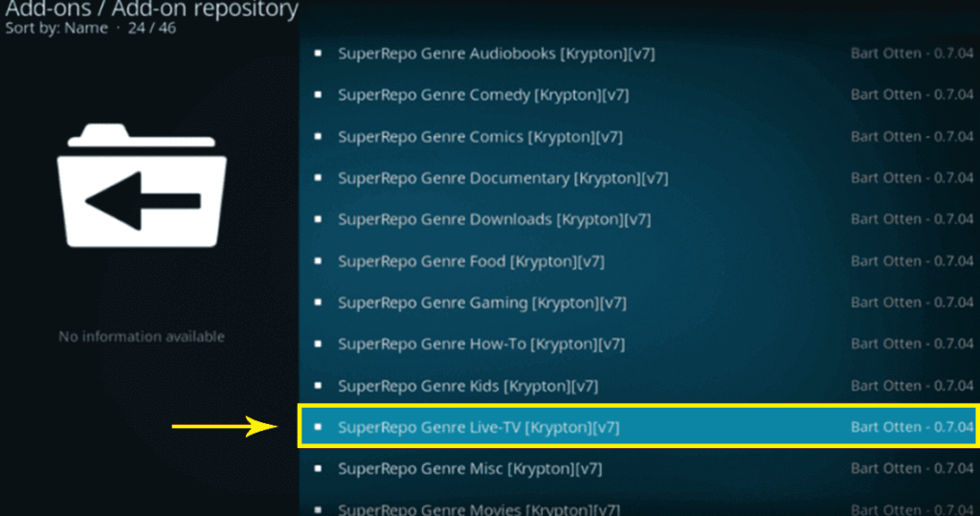Click Bart Otten version label on Gaming row
The height and width of the screenshot is (516, 980).
[912, 303]
